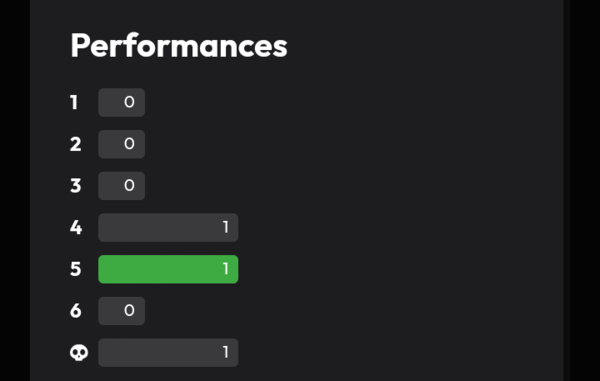Click the row label number 5
This screenshot has height=381, width=600.
pos(76,269)
